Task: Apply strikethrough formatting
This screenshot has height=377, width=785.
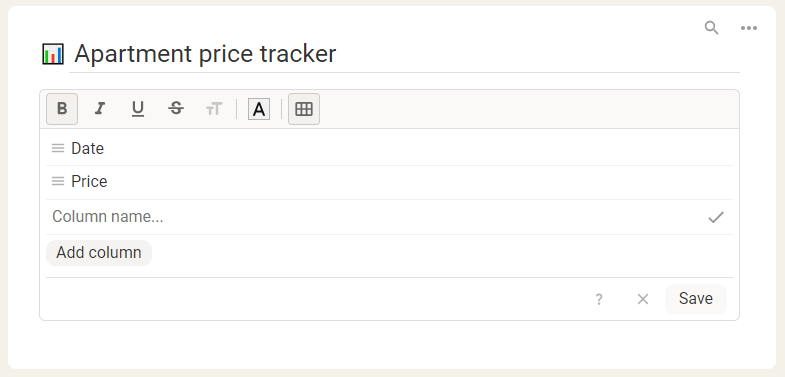Action: 176,109
